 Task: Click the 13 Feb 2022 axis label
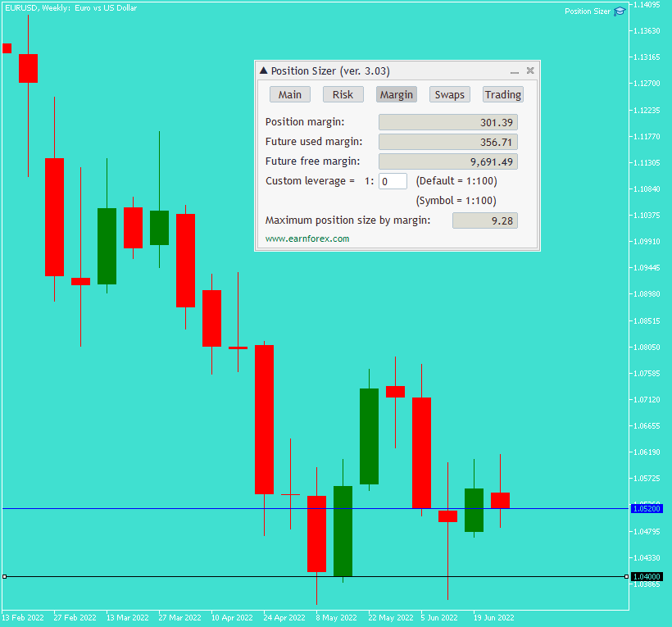tap(23, 617)
